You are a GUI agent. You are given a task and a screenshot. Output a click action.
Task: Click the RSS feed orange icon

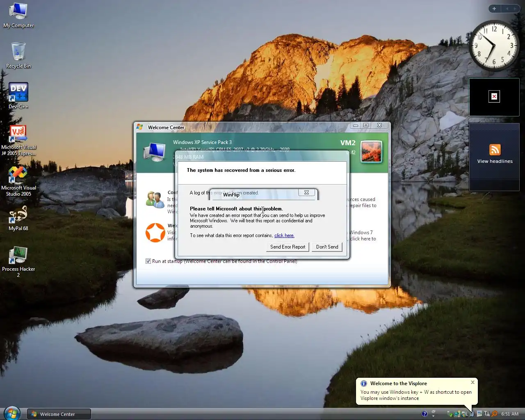tap(495, 150)
